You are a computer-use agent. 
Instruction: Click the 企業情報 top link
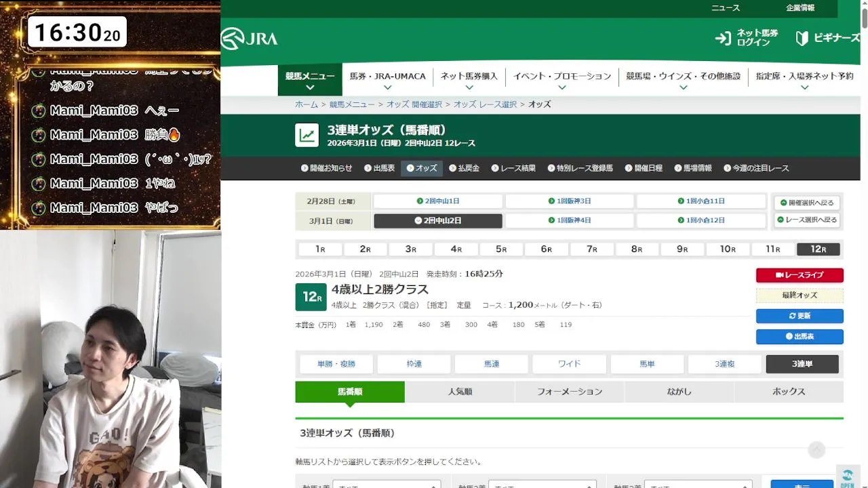[800, 8]
